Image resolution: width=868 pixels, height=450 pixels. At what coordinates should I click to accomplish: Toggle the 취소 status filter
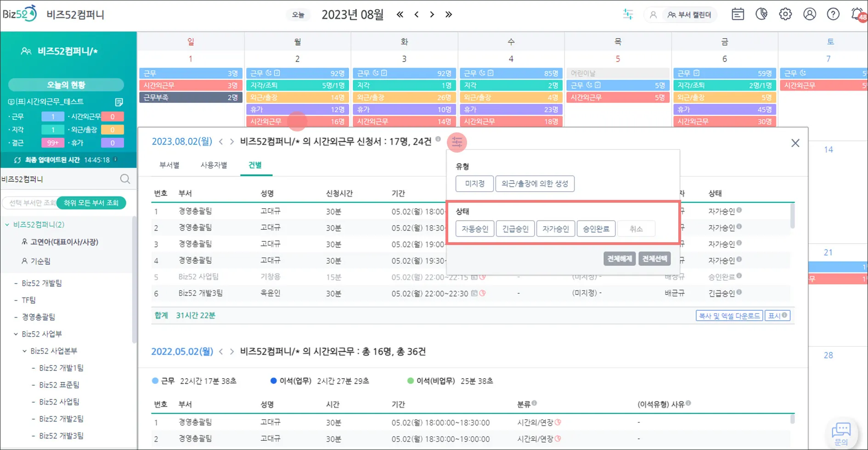click(x=636, y=228)
